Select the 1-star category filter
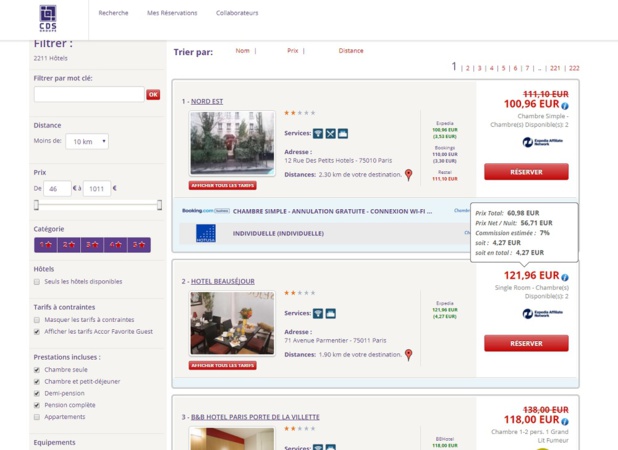 46,244
